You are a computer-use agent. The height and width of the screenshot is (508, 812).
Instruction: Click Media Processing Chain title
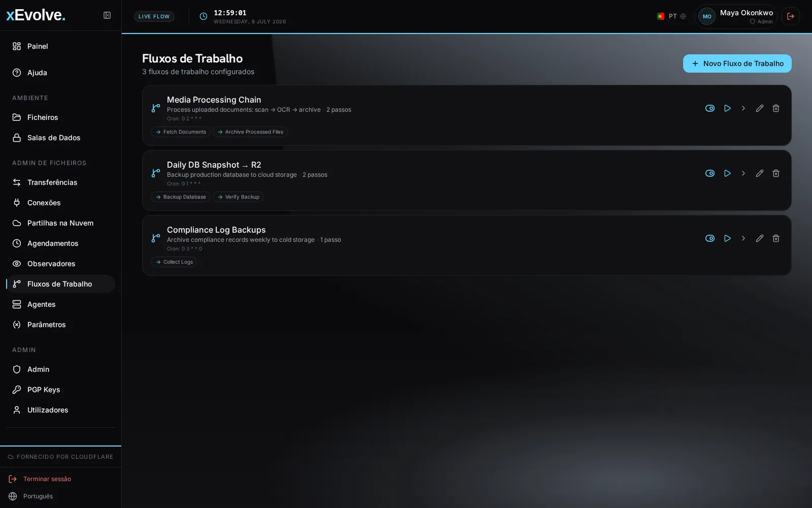[214, 100]
